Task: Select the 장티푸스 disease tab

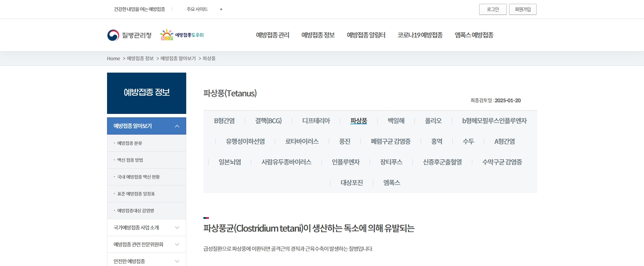Action: click(391, 162)
